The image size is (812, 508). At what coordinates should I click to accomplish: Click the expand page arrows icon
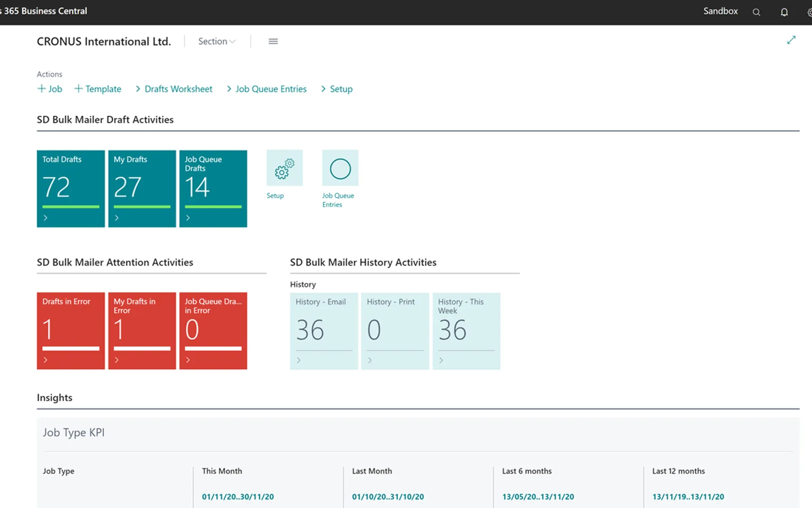tap(791, 40)
